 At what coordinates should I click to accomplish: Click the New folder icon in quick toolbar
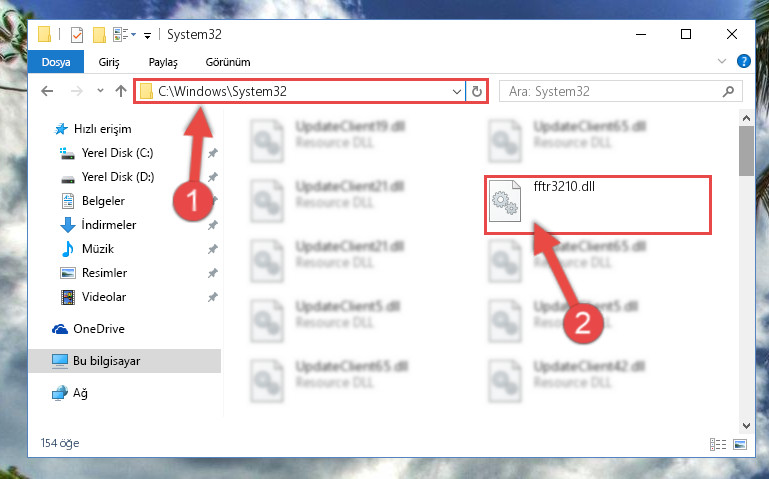point(100,35)
